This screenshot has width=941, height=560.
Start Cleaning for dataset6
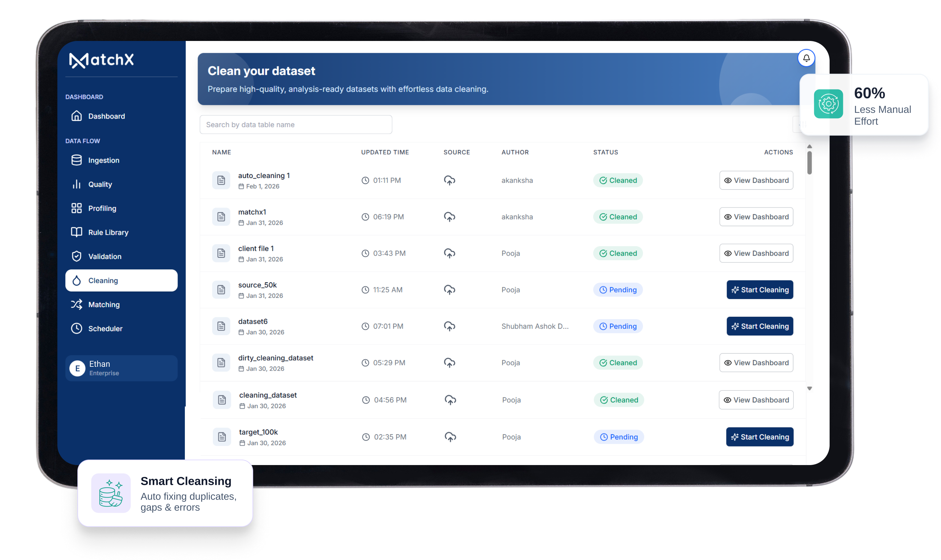coord(759,326)
